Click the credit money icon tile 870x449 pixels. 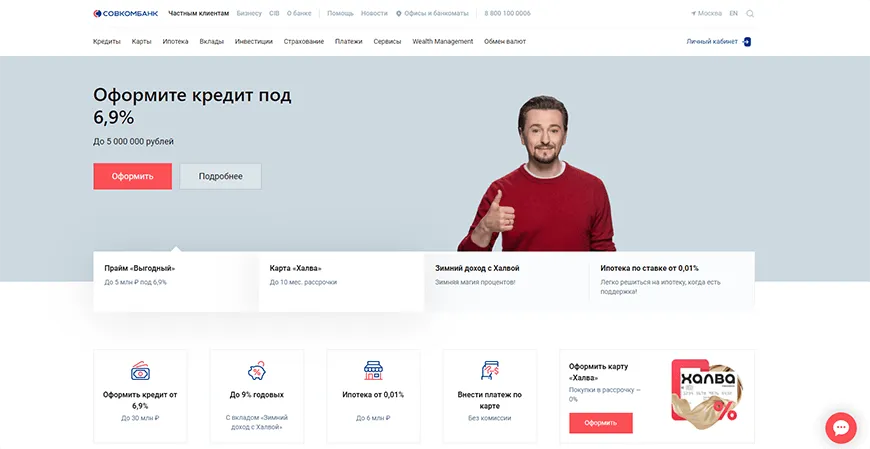point(140,371)
